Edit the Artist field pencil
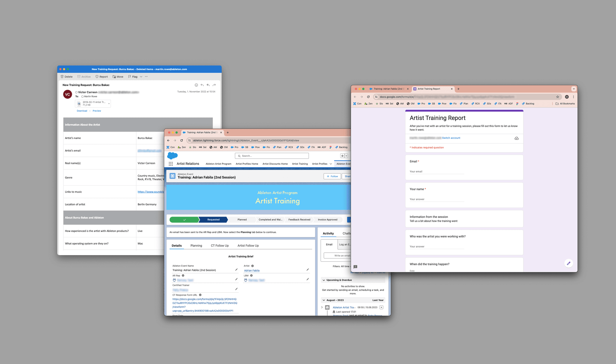Image resolution: width=616 pixels, height=364 pixels. tap(308, 270)
